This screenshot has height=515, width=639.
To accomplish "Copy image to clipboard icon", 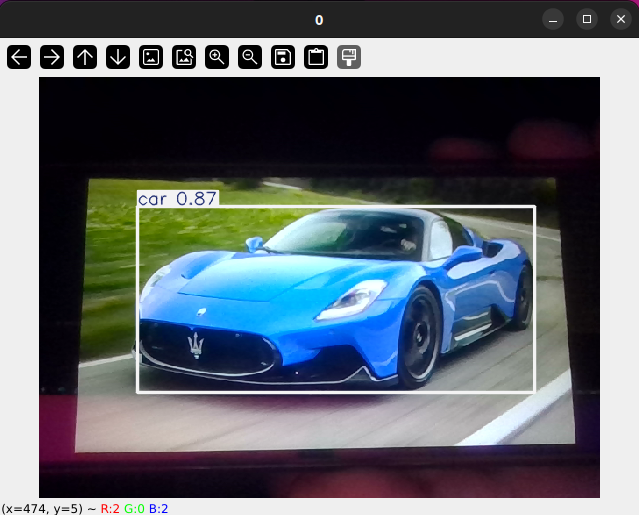I will point(316,57).
